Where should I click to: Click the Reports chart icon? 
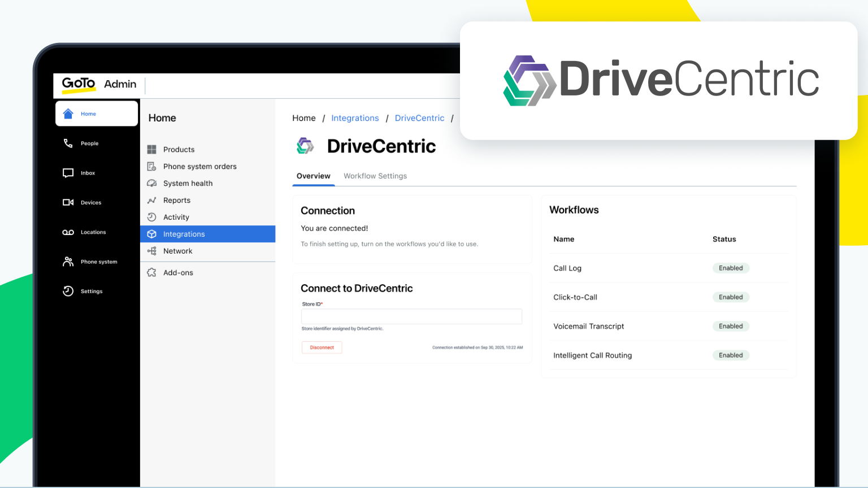(151, 201)
